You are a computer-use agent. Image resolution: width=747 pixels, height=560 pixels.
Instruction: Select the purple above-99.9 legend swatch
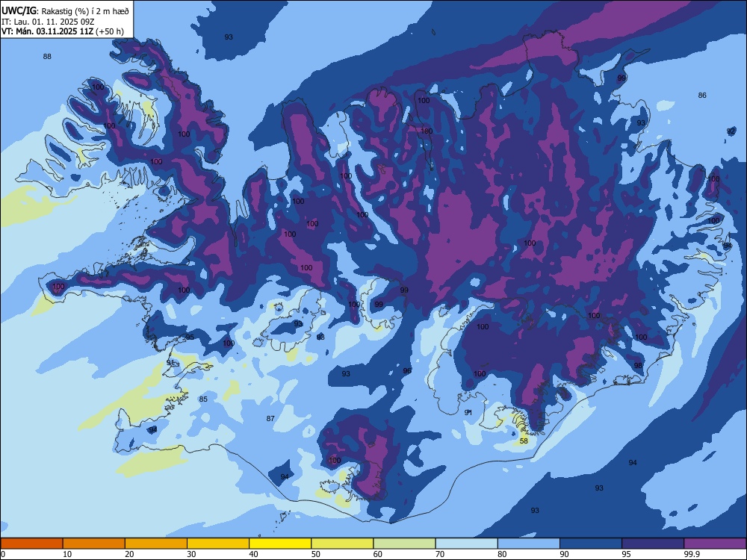[715, 544]
